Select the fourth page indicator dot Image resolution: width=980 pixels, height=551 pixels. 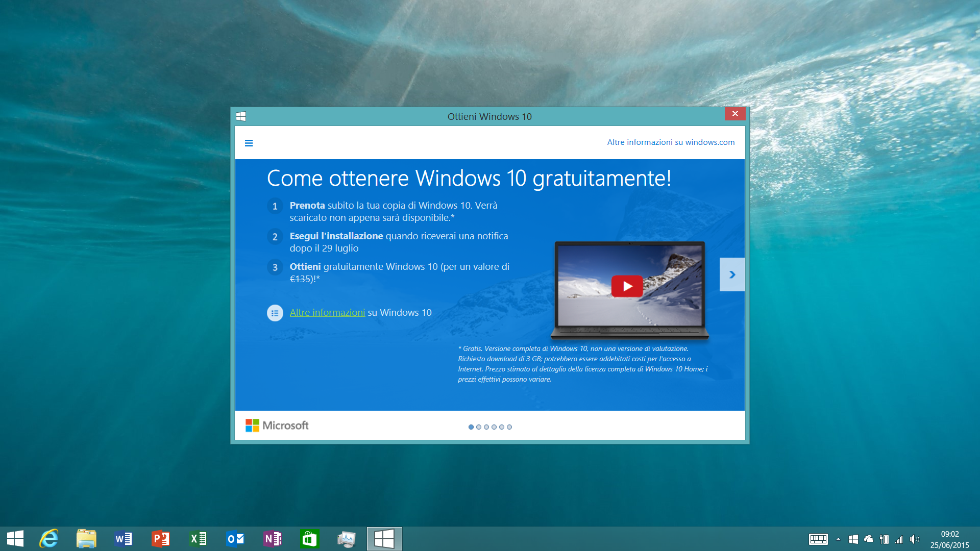point(494,427)
